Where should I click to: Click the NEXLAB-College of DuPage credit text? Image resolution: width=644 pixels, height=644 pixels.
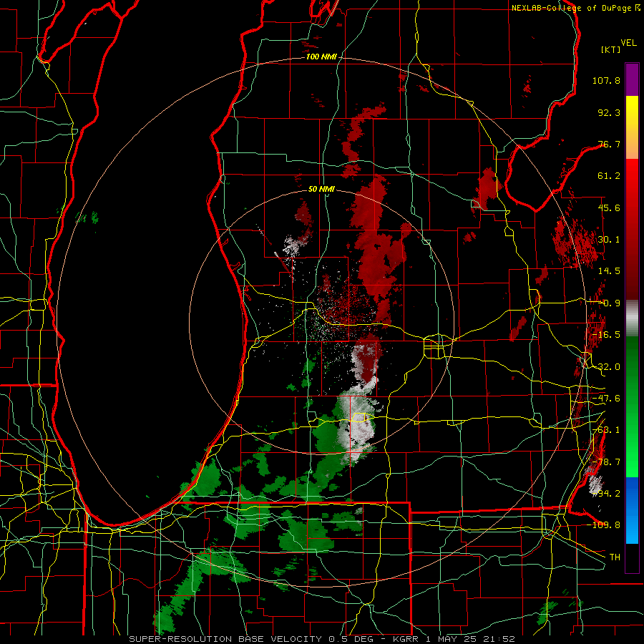(x=576, y=8)
